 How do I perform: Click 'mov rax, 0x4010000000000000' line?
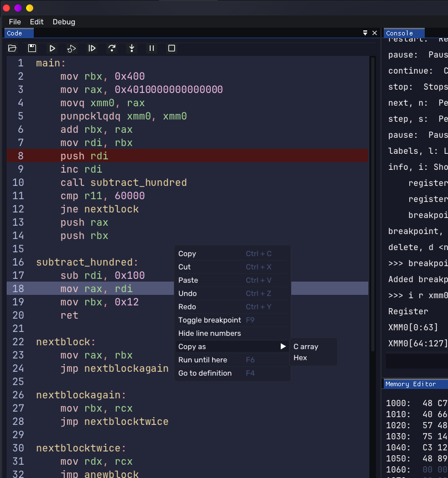pos(141,90)
